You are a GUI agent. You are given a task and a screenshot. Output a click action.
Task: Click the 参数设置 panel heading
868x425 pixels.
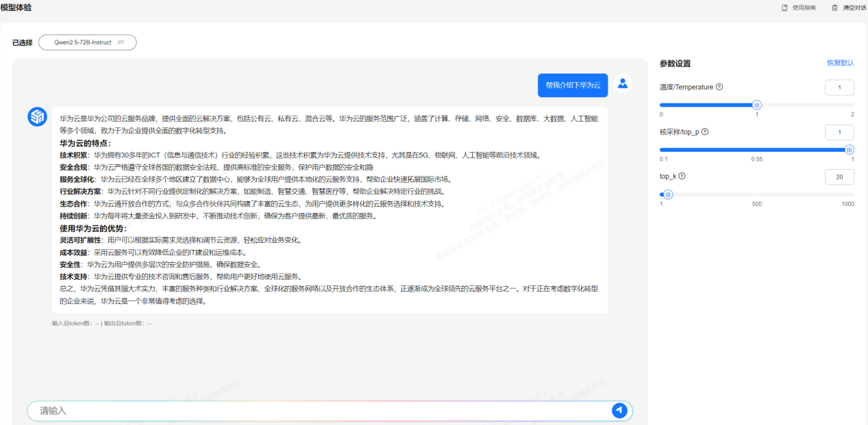pos(675,64)
